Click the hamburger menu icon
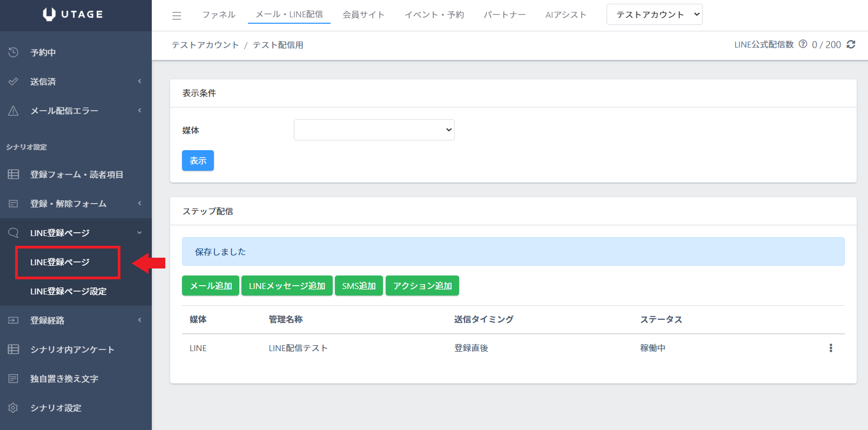The image size is (868, 430). coord(177,16)
